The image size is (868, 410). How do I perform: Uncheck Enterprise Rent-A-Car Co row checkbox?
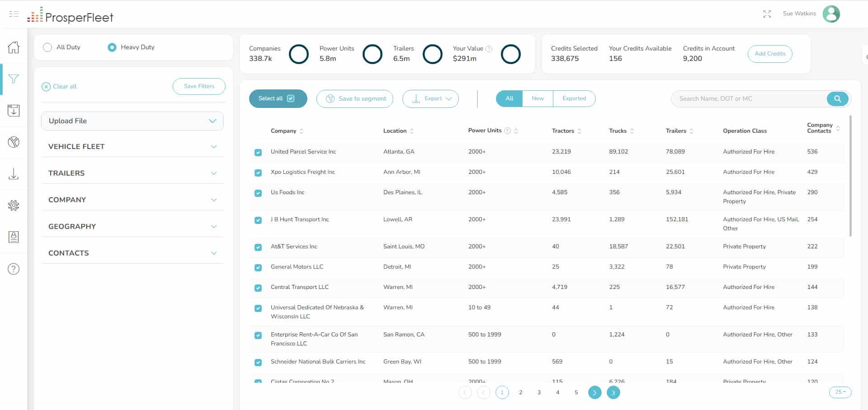coord(258,335)
